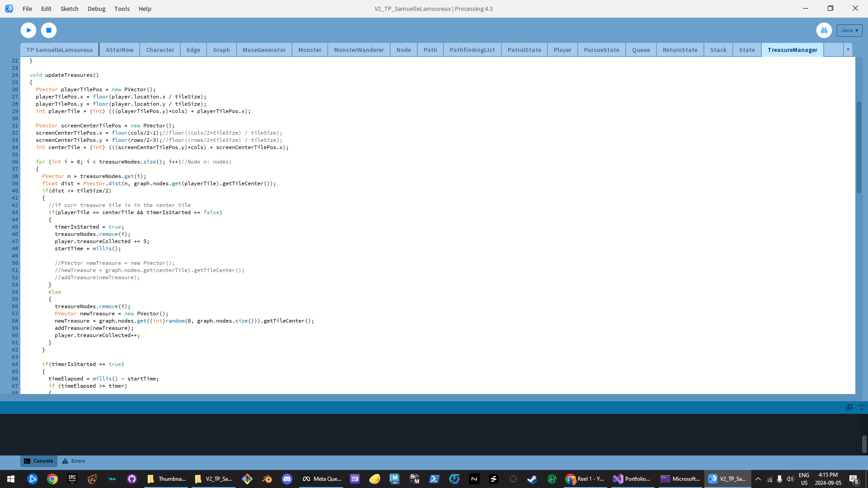This screenshot has width=868, height=488.
Task: Show hidden system tray icons
Action: point(758,479)
